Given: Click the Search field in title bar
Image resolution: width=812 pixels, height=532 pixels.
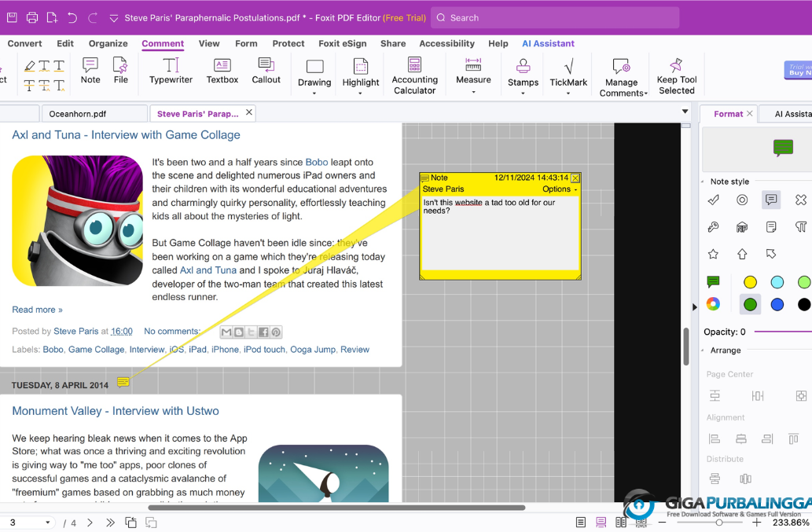Looking at the screenshot, I should point(555,17).
